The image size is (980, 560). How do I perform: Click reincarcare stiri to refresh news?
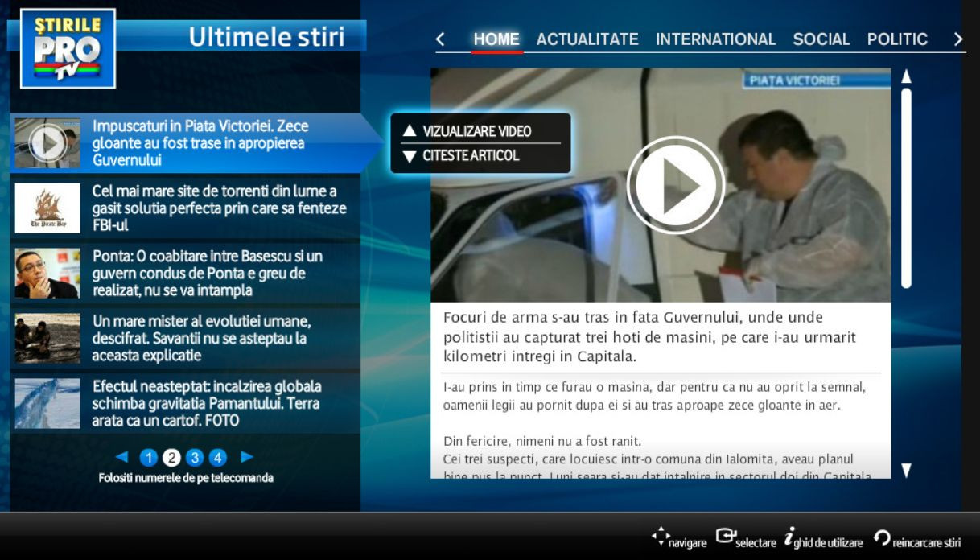pyautogui.click(x=883, y=539)
